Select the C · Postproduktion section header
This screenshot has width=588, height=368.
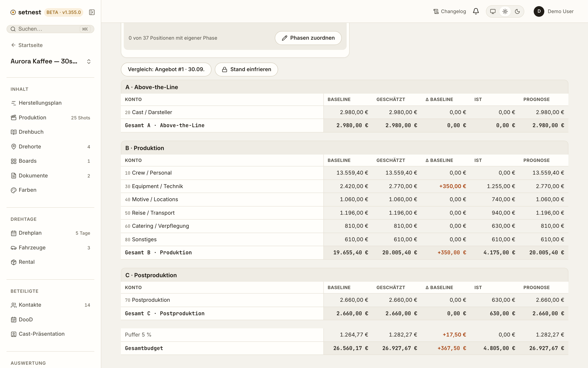tap(345, 275)
